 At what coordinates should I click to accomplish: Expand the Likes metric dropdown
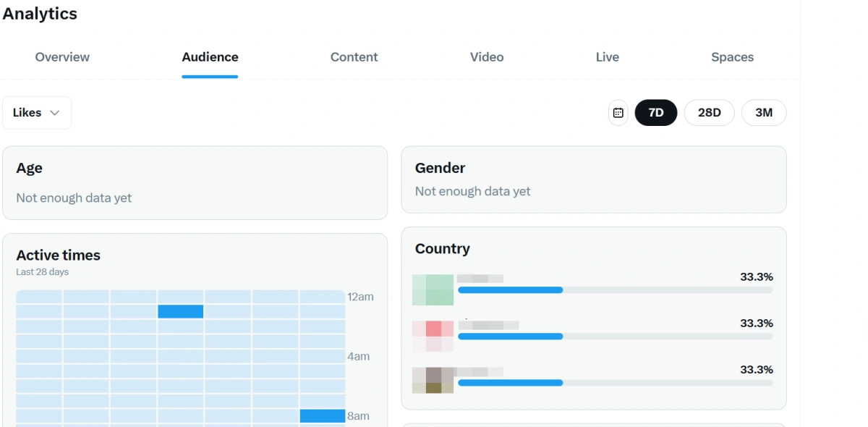pos(37,113)
